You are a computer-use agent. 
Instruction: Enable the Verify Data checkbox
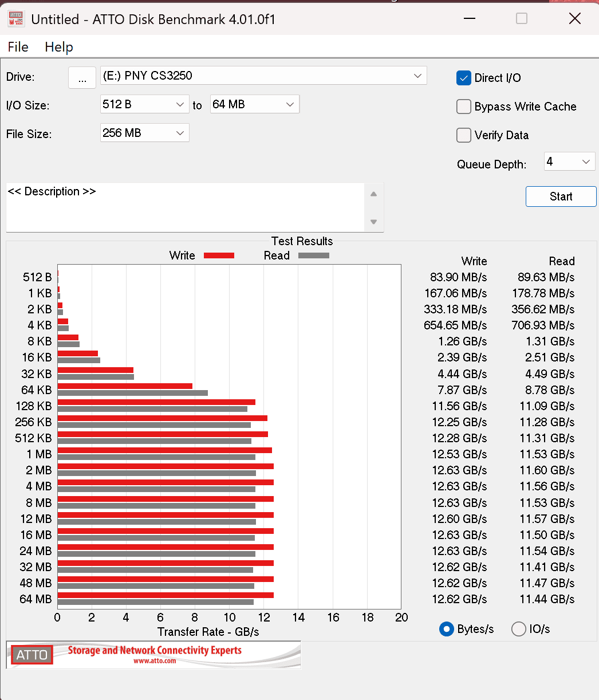tap(463, 135)
